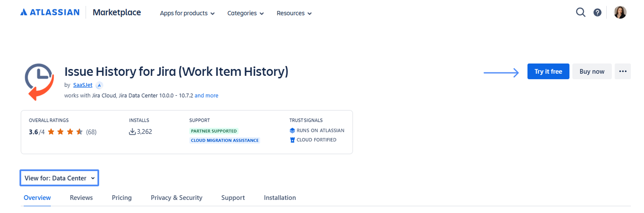Open the help question mark icon
The height and width of the screenshot is (213, 644).
point(597,12)
